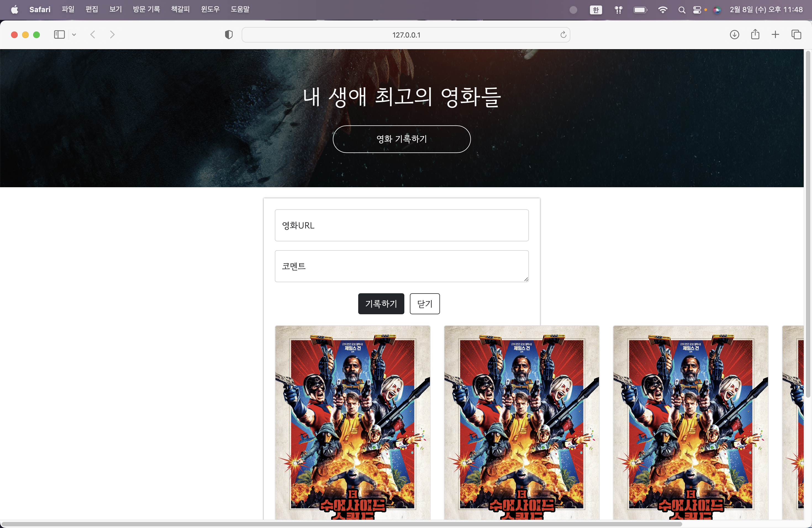Open the Wi-Fi menu icon
Image resolution: width=812 pixels, height=528 pixels.
(663, 10)
